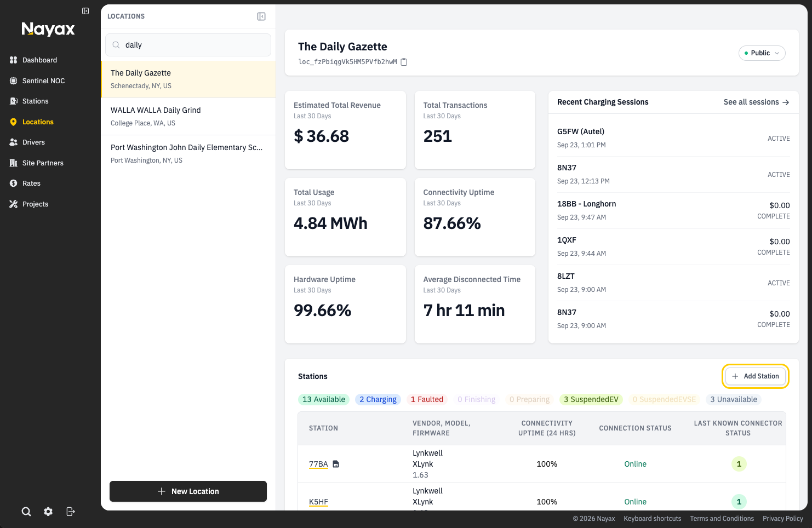Toggle the 3 SuspendedEV filter chip
Image resolution: width=812 pixels, height=528 pixels.
[591, 399]
